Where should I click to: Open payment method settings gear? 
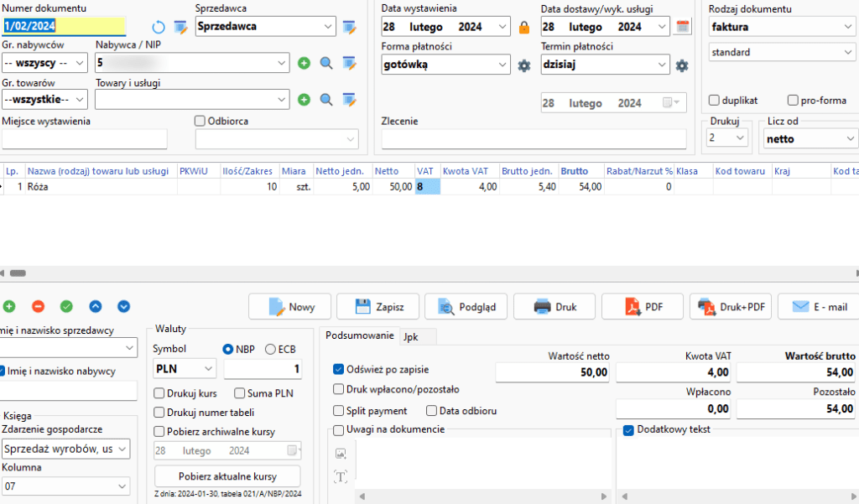[x=524, y=65]
